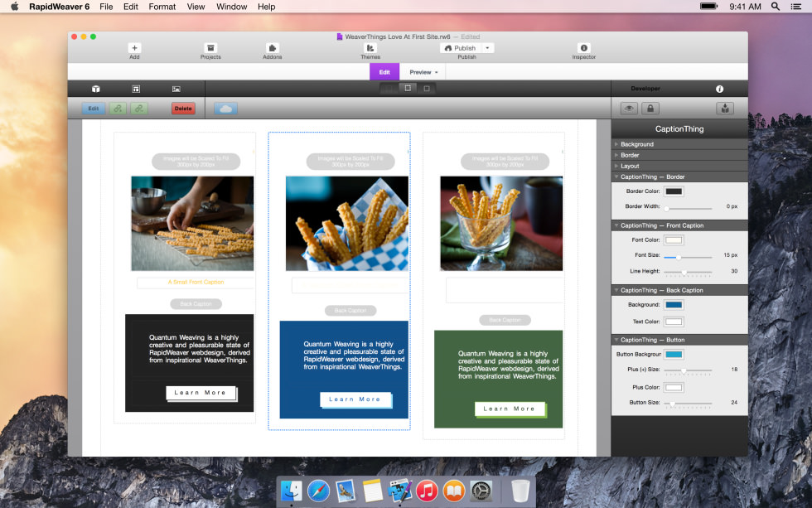The width and height of the screenshot is (812, 508).
Task: Select the dashed-outline view mode icon
Action: [x=408, y=89]
